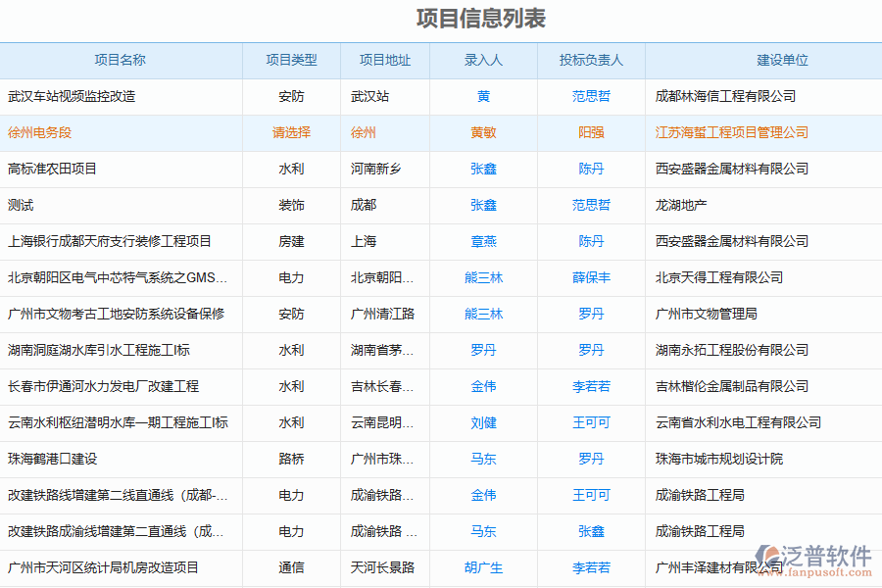Open the 请选择 project type dropdown

(x=291, y=132)
